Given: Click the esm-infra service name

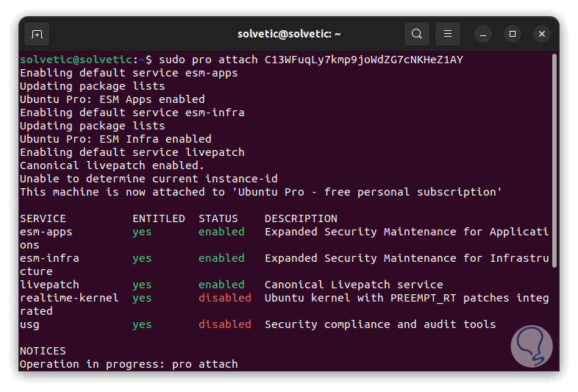Looking at the screenshot, I should tap(49, 258).
